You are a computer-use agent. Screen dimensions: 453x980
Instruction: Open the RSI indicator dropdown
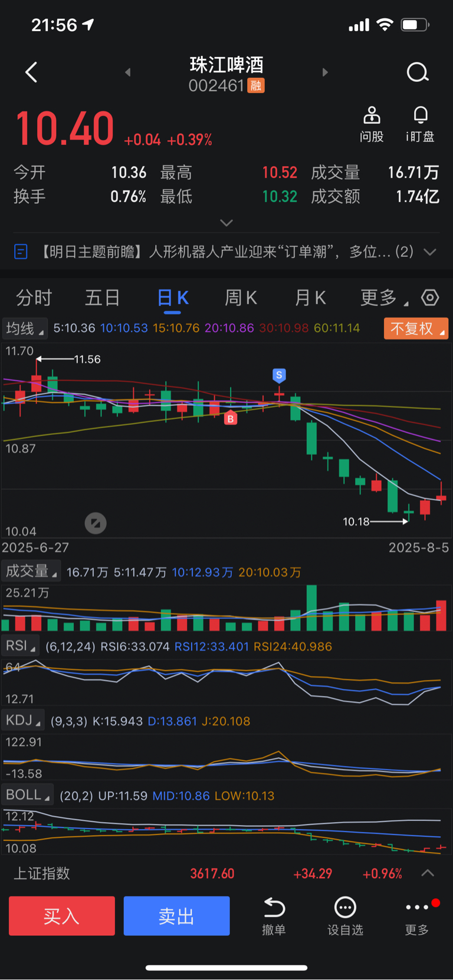click(21, 646)
